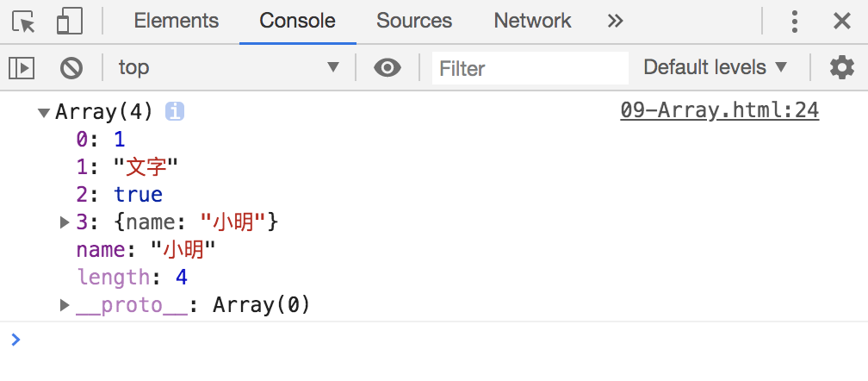Open the 09-Array.html:24 source link

pos(719,110)
